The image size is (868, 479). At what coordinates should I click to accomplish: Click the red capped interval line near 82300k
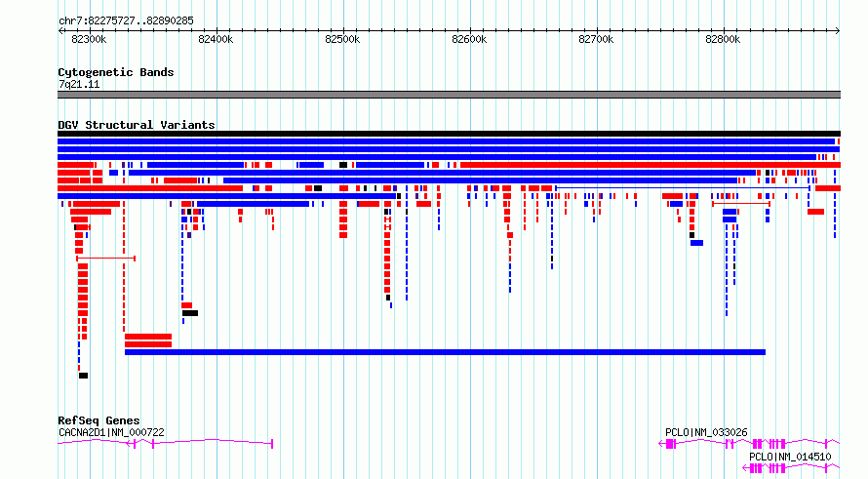(105, 259)
